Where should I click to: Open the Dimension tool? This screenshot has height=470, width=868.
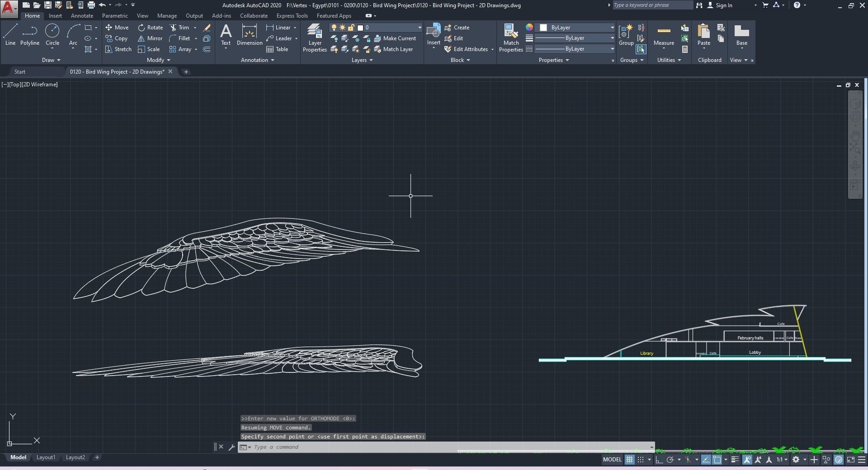point(250,35)
